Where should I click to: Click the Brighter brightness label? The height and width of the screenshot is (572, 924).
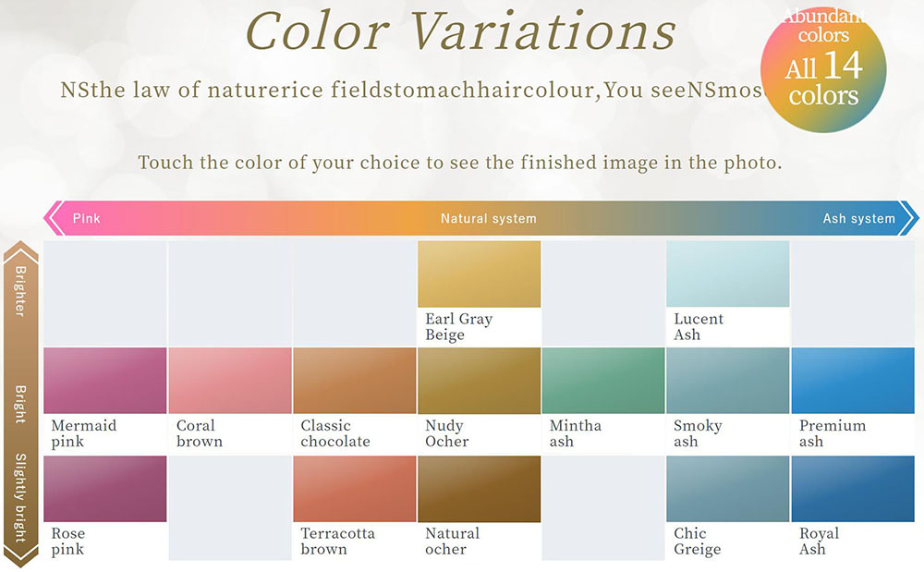(x=20, y=291)
